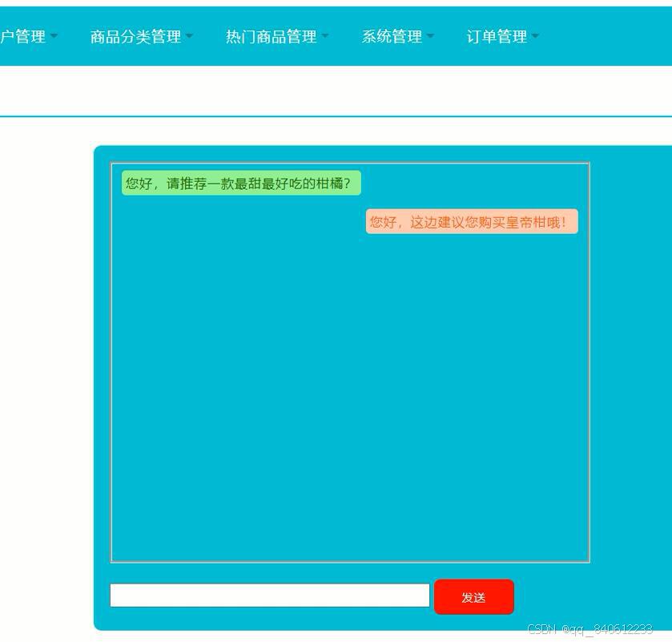Click inside the message input box
The height and width of the screenshot is (642, 672).
coord(269,595)
